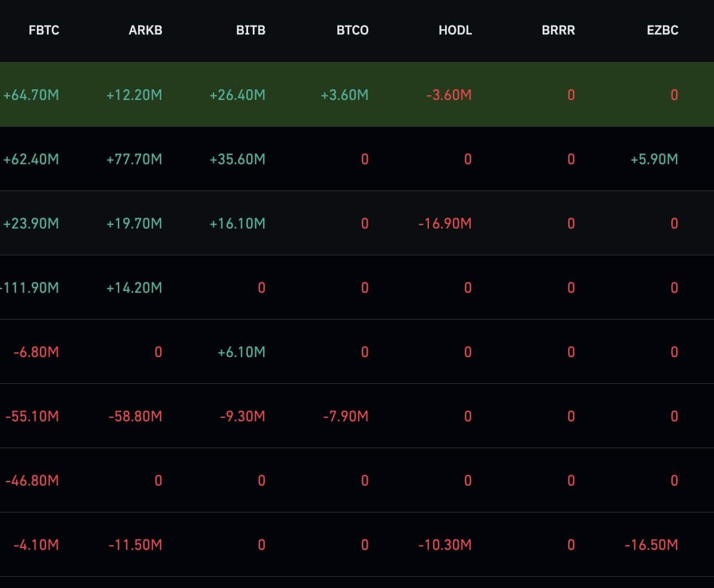The width and height of the screenshot is (714, 588).
Task: Click the -46.80M FBTC value
Action: point(32,480)
